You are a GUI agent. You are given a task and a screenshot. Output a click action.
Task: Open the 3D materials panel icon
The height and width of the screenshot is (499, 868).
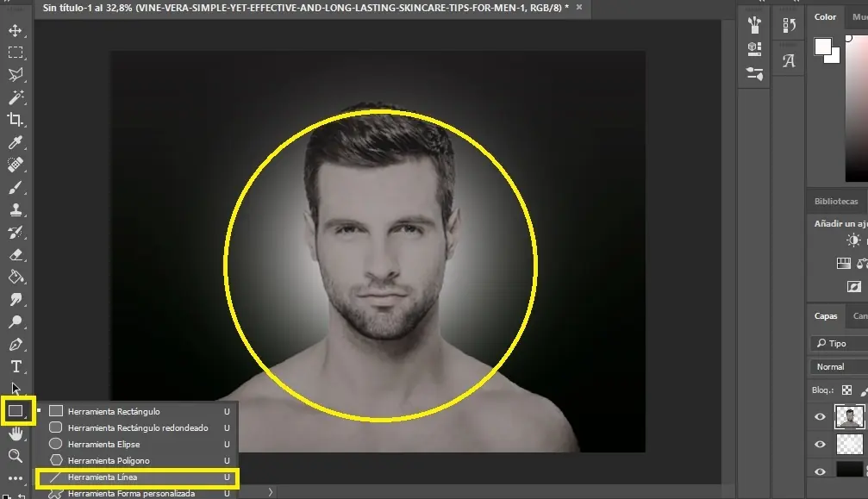(x=754, y=48)
